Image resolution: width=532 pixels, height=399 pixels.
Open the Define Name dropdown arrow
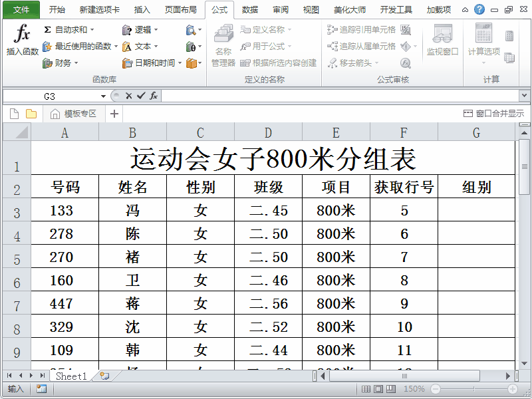tap(289, 29)
